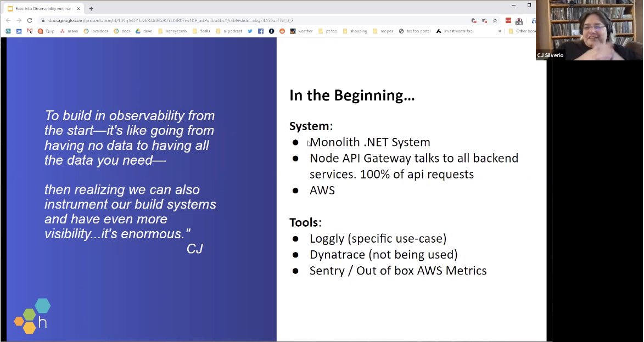The height and width of the screenshot is (342, 644).
Task: Click the 'Tools:' subheading
Action: click(305, 222)
